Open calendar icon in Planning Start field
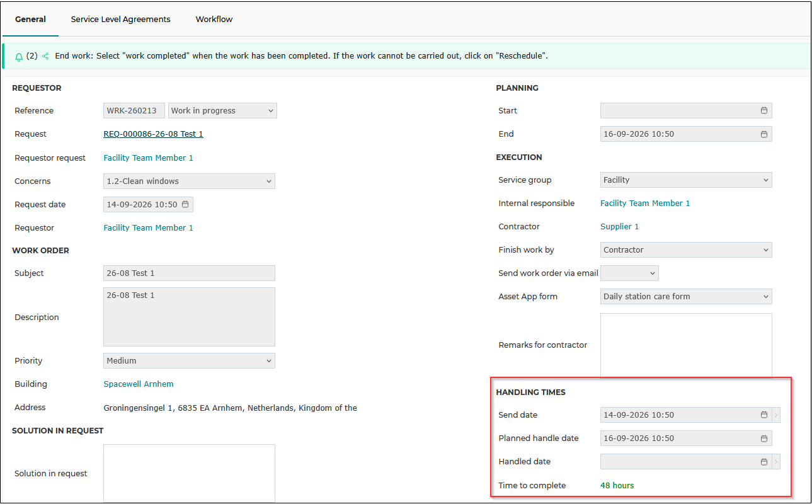812x504 pixels. coord(764,110)
